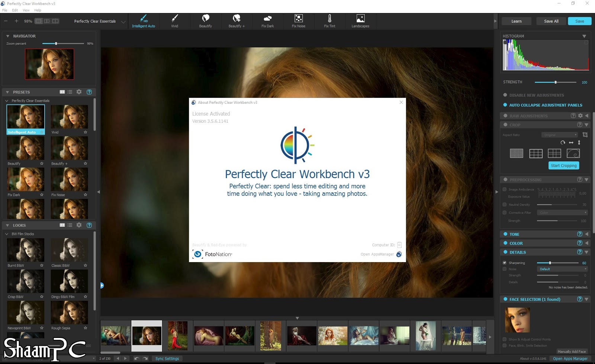Open Looks panel help icon

click(x=89, y=225)
